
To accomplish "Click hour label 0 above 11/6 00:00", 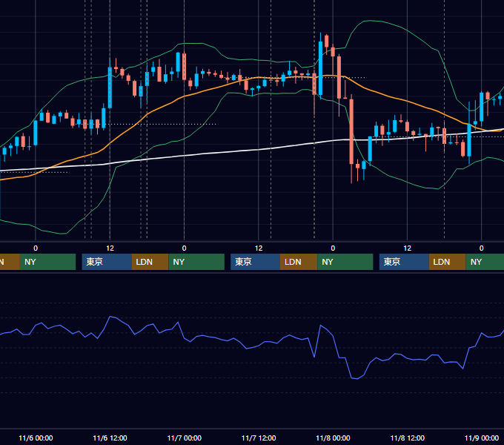I will tap(36, 248).
